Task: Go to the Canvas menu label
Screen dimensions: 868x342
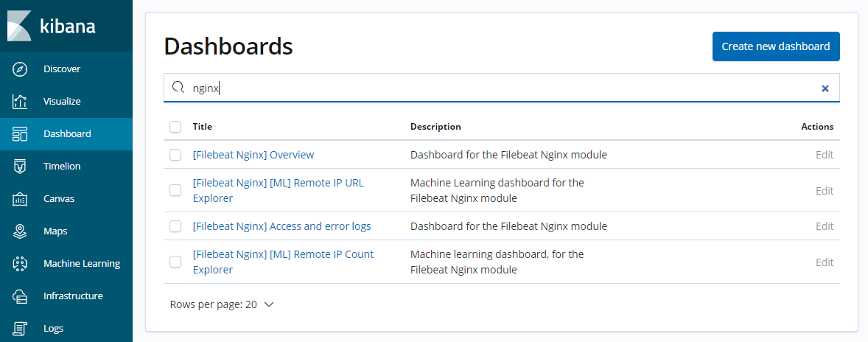Action: [x=59, y=199]
